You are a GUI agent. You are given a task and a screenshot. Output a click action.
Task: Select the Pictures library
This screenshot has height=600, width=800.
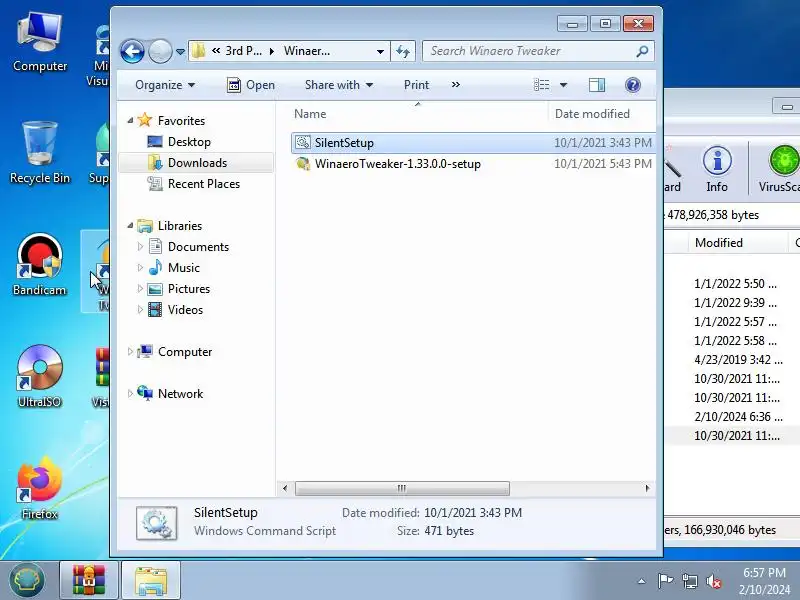click(x=189, y=289)
